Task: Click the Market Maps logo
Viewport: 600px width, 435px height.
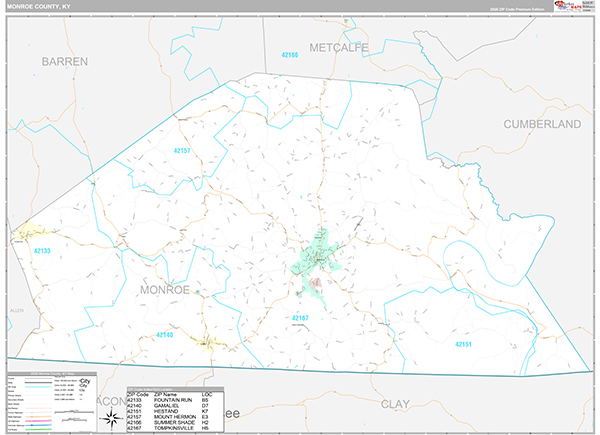Action: [x=568, y=6]
